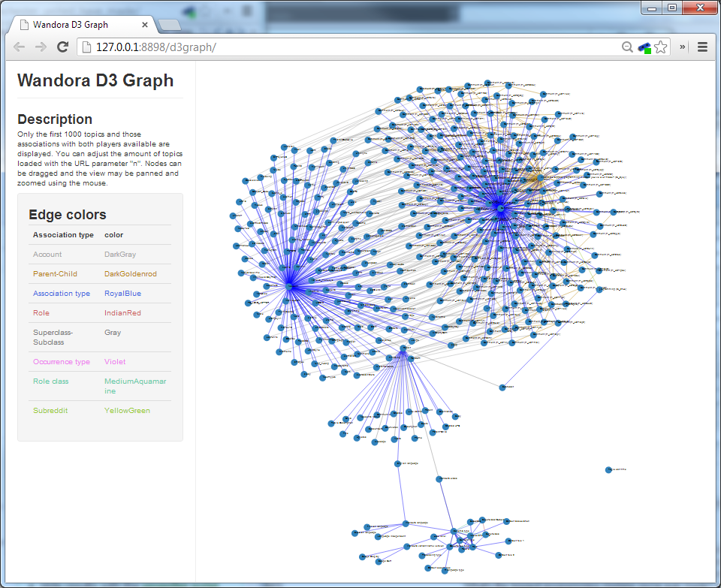Screen dimensions: 721x588
Task: Expand the hidden extensions chevron
Action: click(x=683, y=47)
